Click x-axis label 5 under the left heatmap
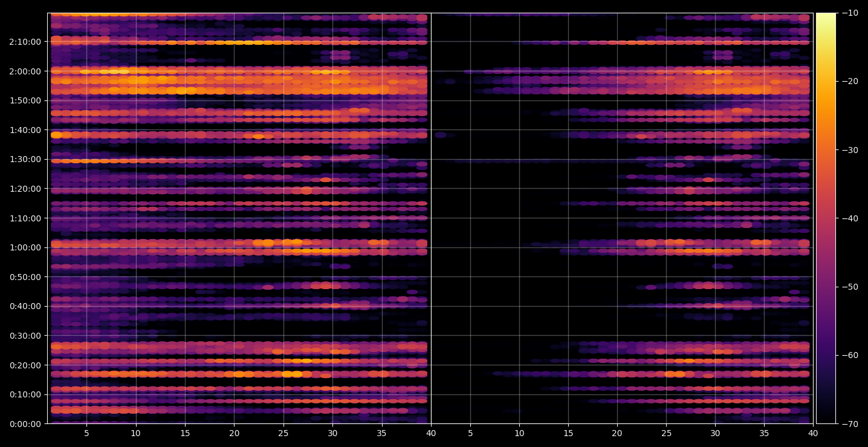Screen dimensions: 868x447 point(86,434)
